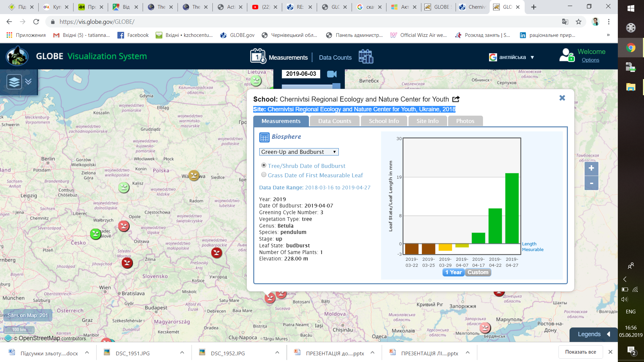Open school page via external link icon
Screen dimensions: 644x362
[456, 99]
